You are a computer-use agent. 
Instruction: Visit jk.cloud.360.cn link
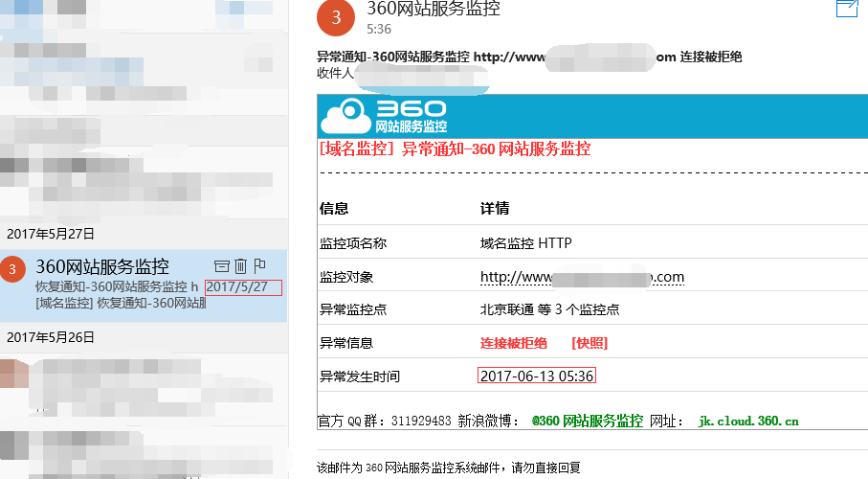pyautogui.click(x=748, y=421)
